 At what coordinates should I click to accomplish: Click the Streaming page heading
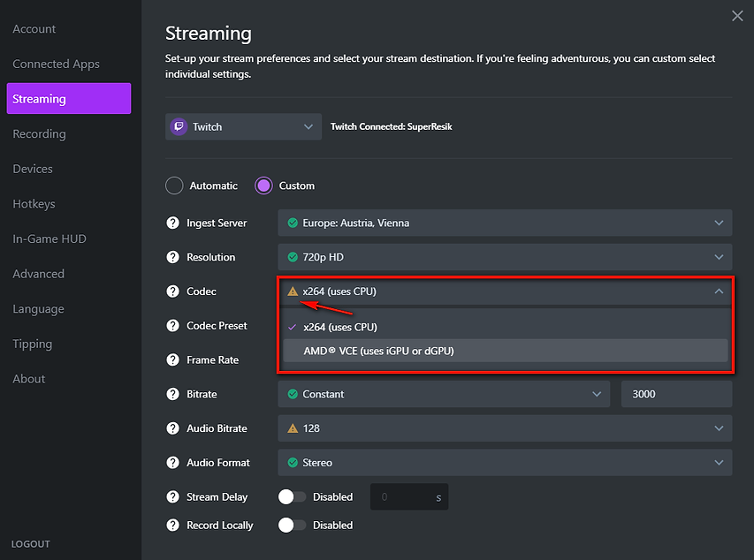tap(209, 34)
